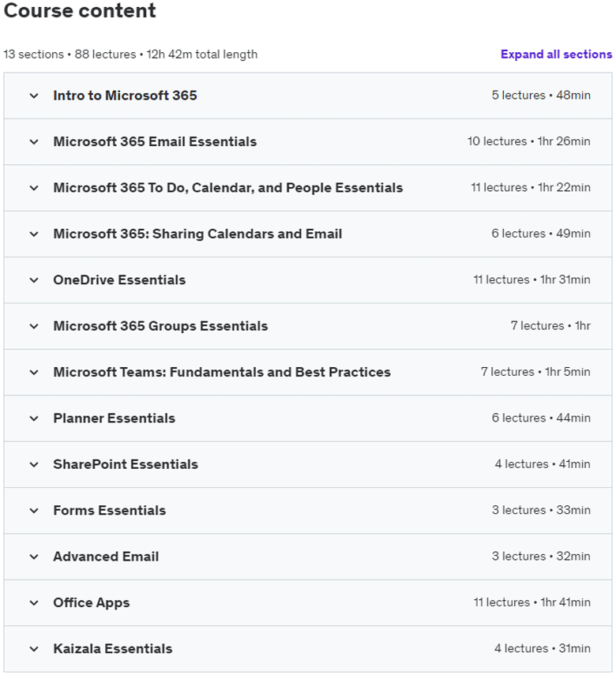Expand chevron beside To Do, Calendar, and People Essentials
The image size is (616, 675).
pos(34,188)
